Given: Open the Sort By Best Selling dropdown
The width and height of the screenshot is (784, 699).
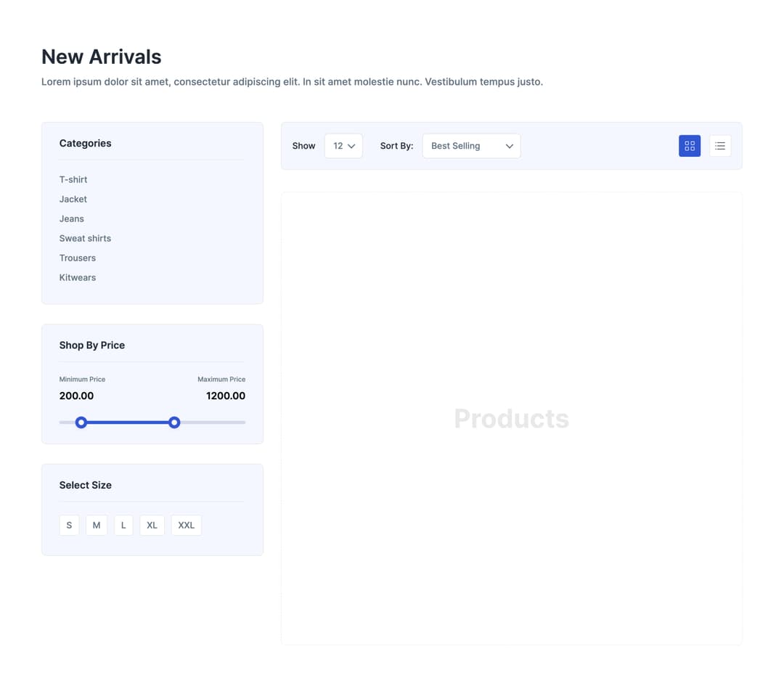Looking at the screenshot, I should 471,146.
